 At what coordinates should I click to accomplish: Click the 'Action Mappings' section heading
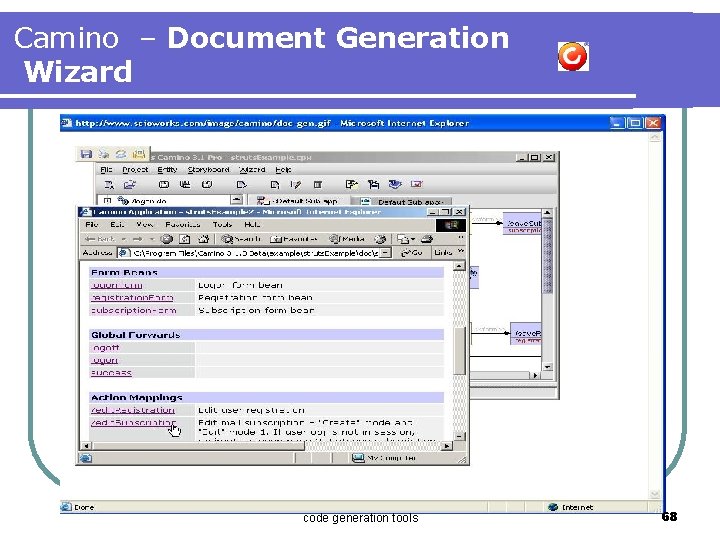pyautogui.click(x=136, y=397)
